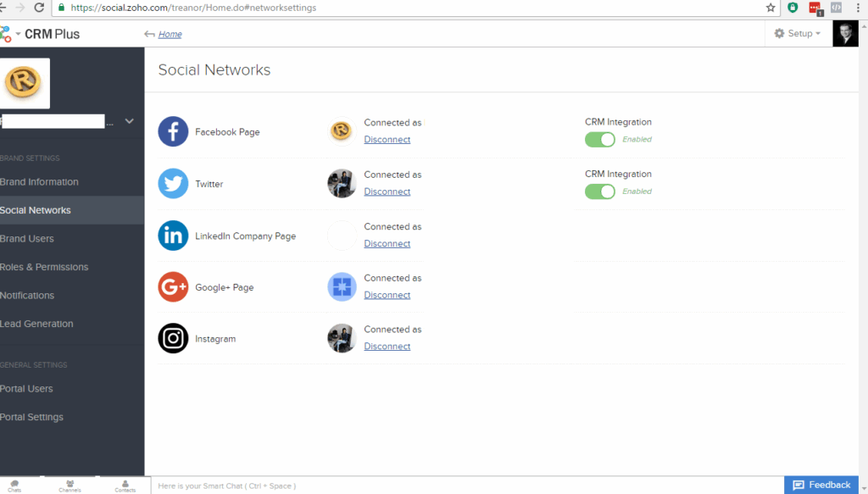Image resolution: width=868 pixels, height=494 pixels.
Task: Open Brand Information settings
Action: point(39,182)
